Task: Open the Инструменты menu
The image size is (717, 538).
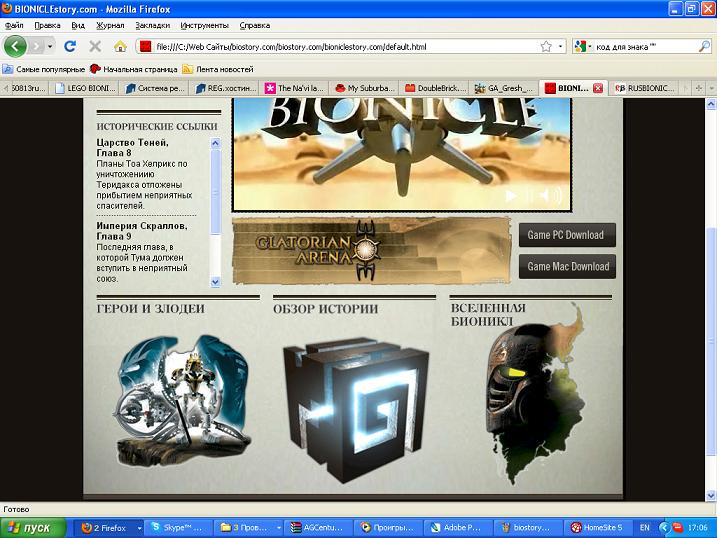Action: [204, 26]
